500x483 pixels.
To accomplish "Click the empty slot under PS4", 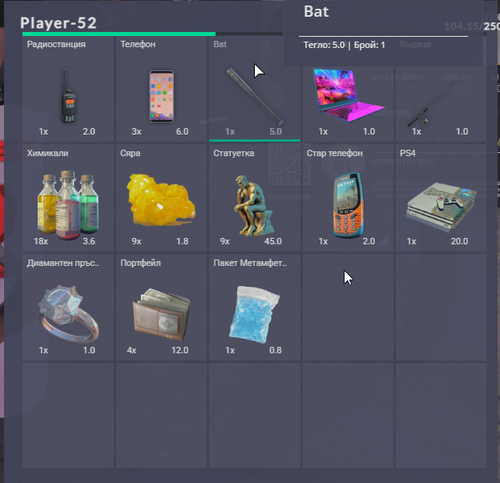I will click(x=441, y=307).
